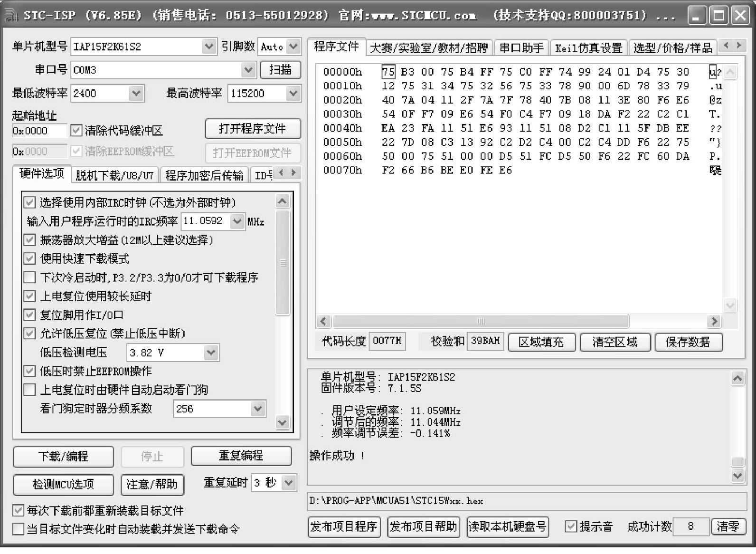This screenshot has height=554, width=756.
Task: Open 串口号 COM3 dropdown
Action: point(248,70)
